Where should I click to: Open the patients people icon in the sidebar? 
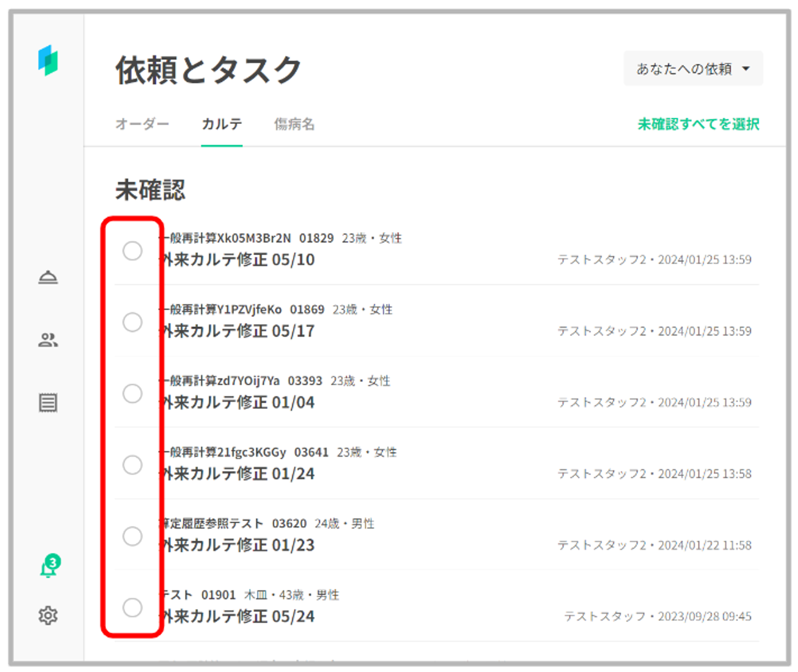pyautogui.click(x=48, y=340)
